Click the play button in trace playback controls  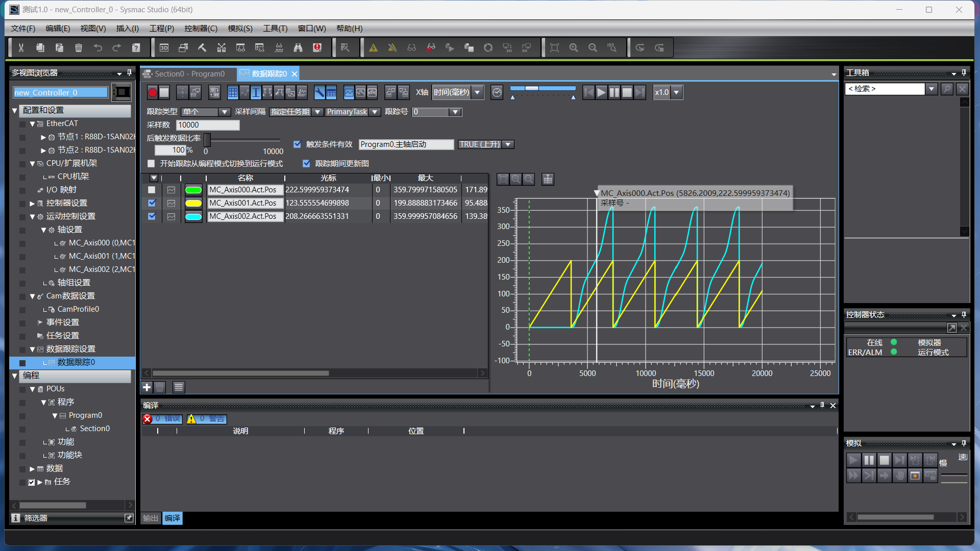(x=601, y=92)
